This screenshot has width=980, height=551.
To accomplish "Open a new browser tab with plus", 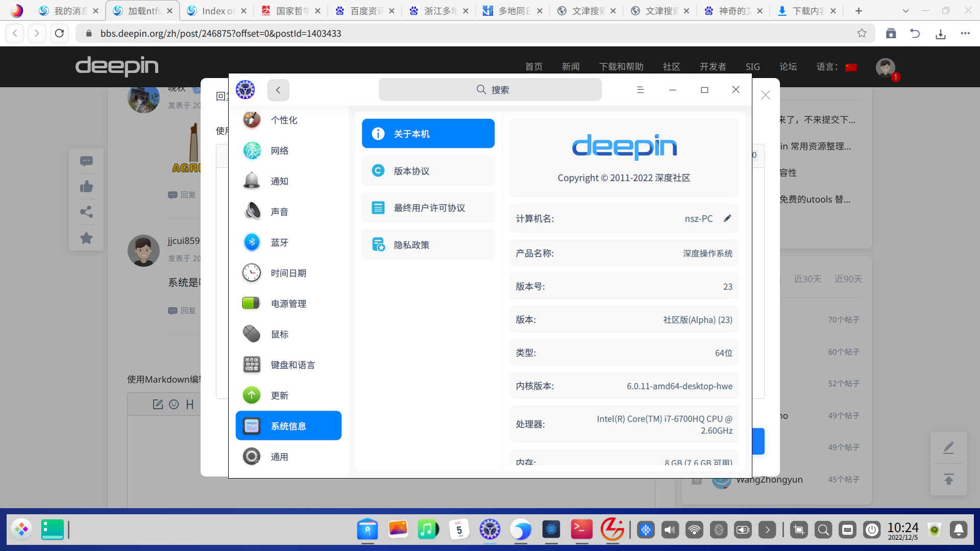I will pos(859,11).
